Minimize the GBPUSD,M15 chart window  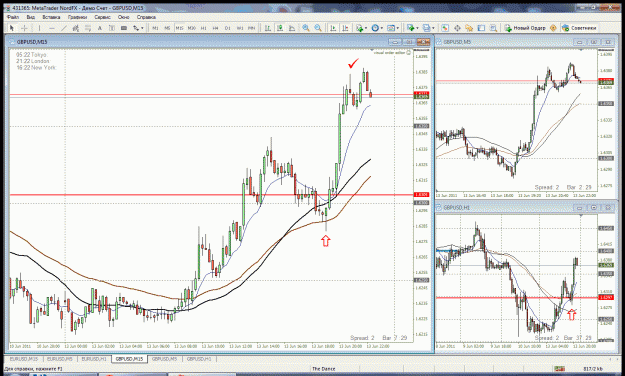click(x=395, y=41)
